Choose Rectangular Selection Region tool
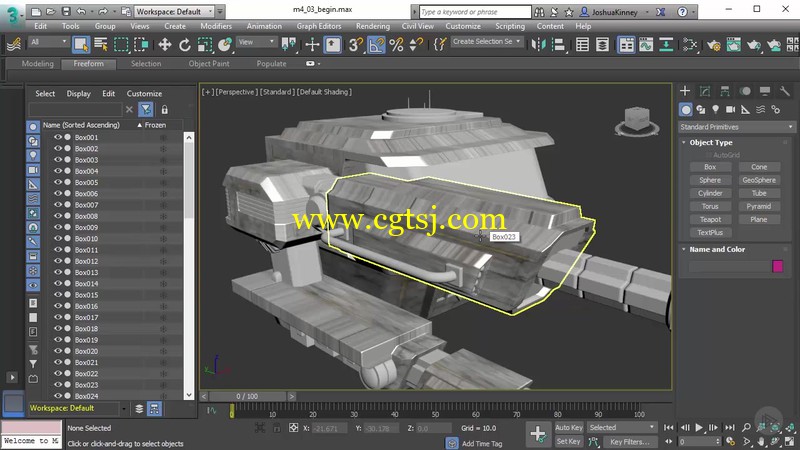 click(x=121, y=45)
